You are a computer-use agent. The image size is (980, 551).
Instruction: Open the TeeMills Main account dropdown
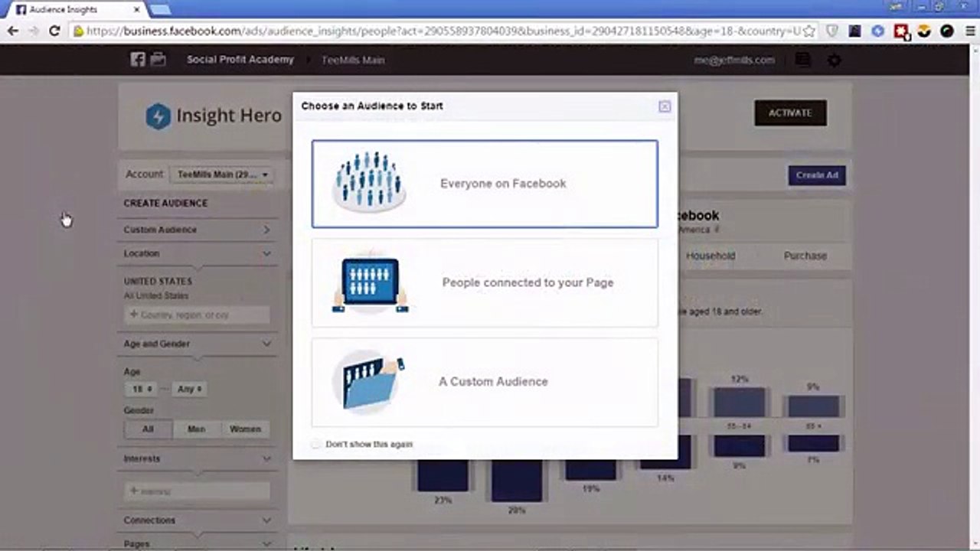(222, 174)
